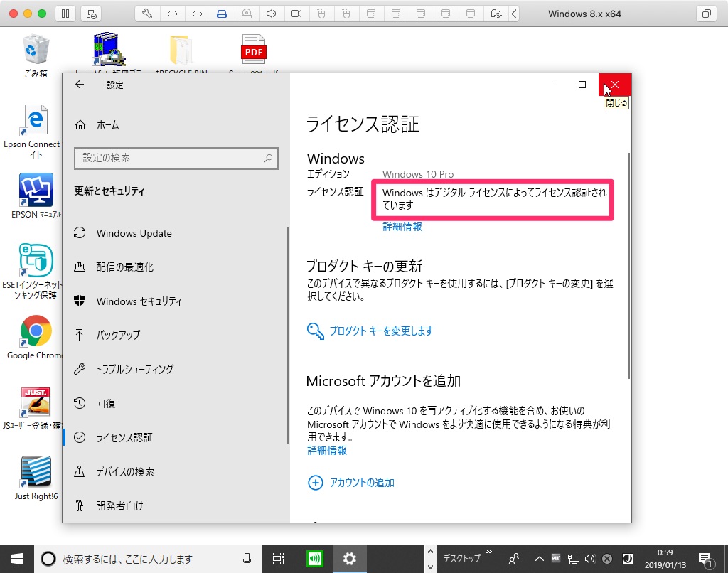Viewport: 728px width, 573px height.
Task: Select the Google Chrome desktop shortcut
Action: click(35, 338)
